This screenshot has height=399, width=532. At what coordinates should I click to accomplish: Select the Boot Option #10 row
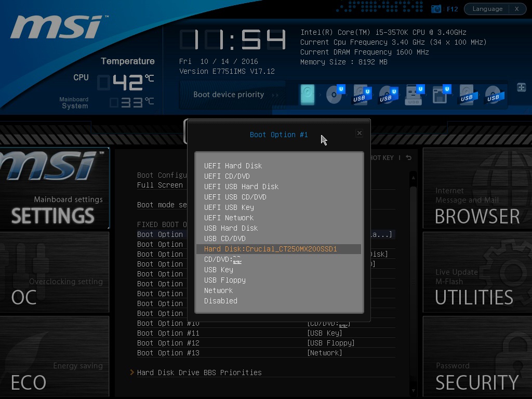[x=266, y=323]
